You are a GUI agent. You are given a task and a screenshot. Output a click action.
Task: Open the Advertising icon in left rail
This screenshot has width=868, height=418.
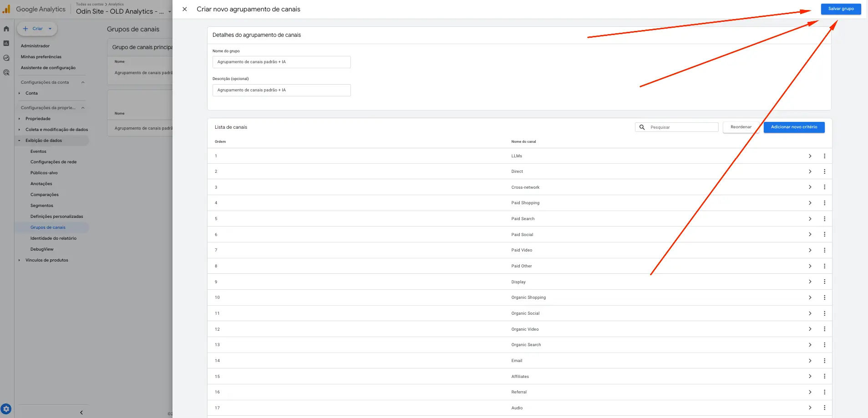pos(6,72)
